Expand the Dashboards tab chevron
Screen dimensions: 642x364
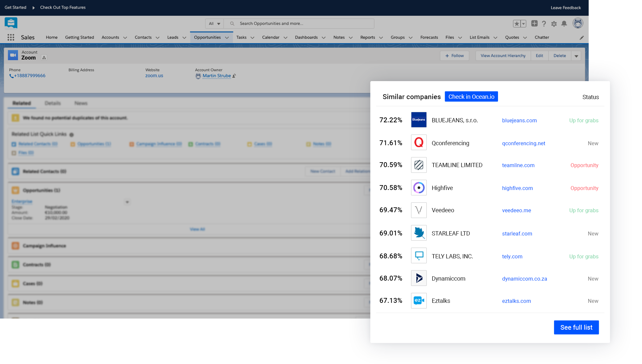click(x=324, y=38)
